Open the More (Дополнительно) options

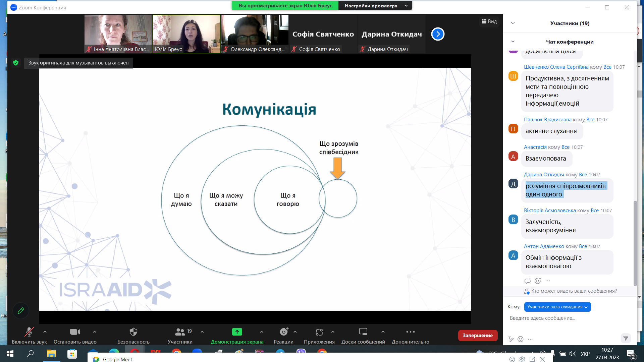[x=410, y=332]
